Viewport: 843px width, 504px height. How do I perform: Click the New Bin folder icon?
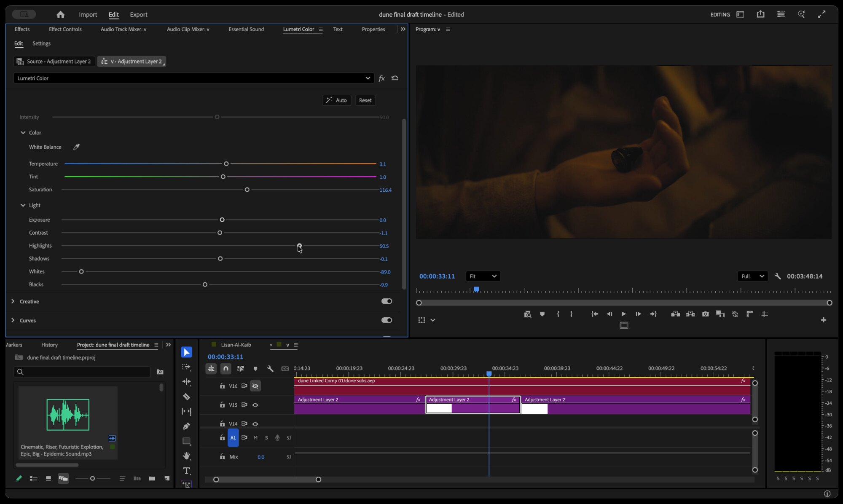pyautogui.click(x=152, y=478)
